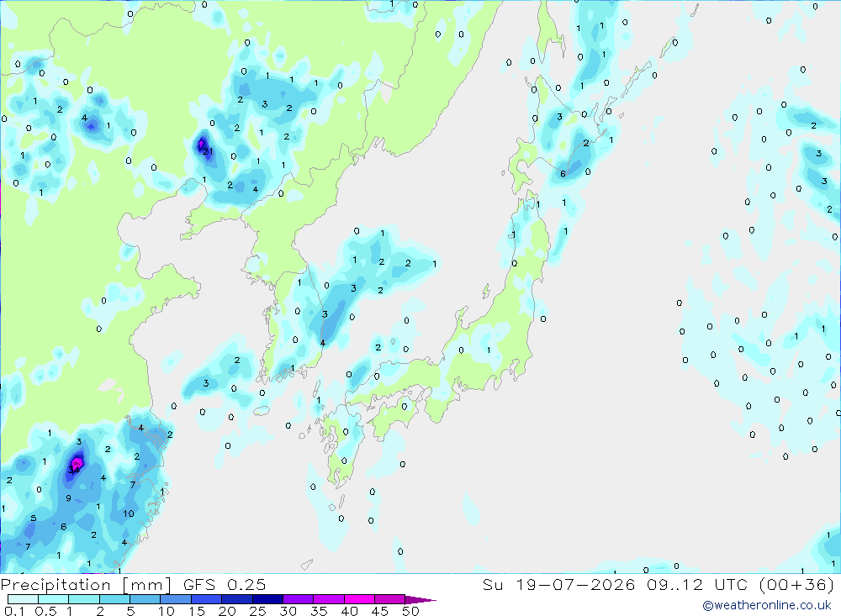
Task: Choose the legend swatch between 25 and 30
Action: (x=267, y=599)
